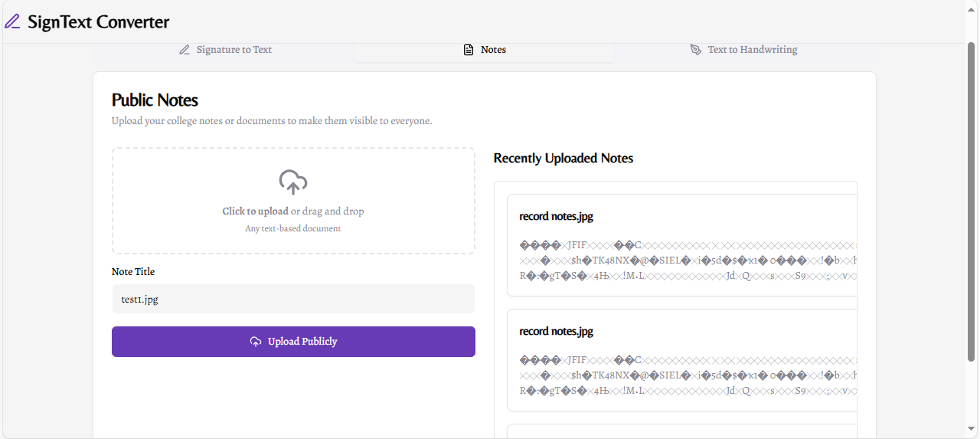
Task: Click the cloud upload icon in the drop zone
Action: pos(293,182)
